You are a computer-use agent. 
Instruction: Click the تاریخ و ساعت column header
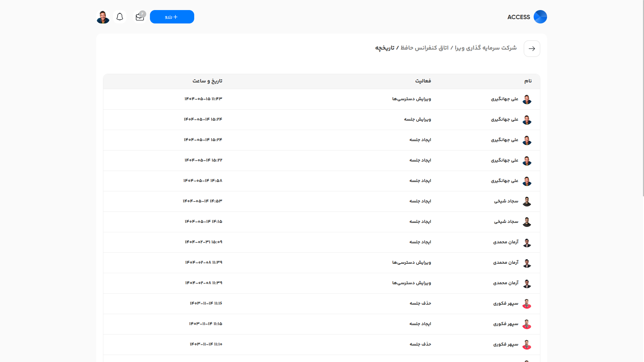click(207, 81)
